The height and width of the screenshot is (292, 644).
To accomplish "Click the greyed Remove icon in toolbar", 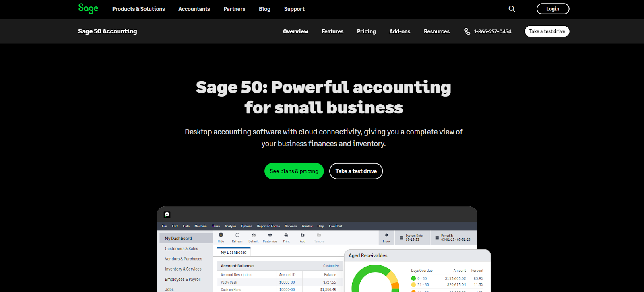I will (319, 235).
